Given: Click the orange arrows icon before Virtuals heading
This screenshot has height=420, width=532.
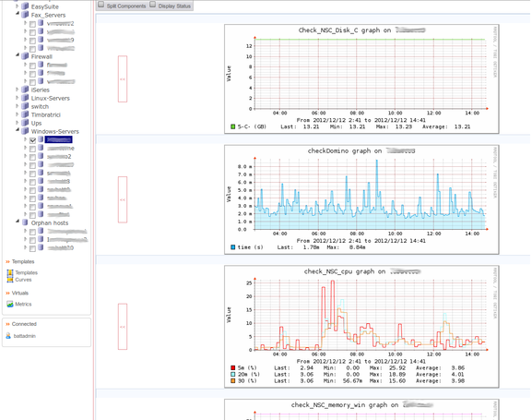Looking at the screenshot, I should click(x=7, y=293).
